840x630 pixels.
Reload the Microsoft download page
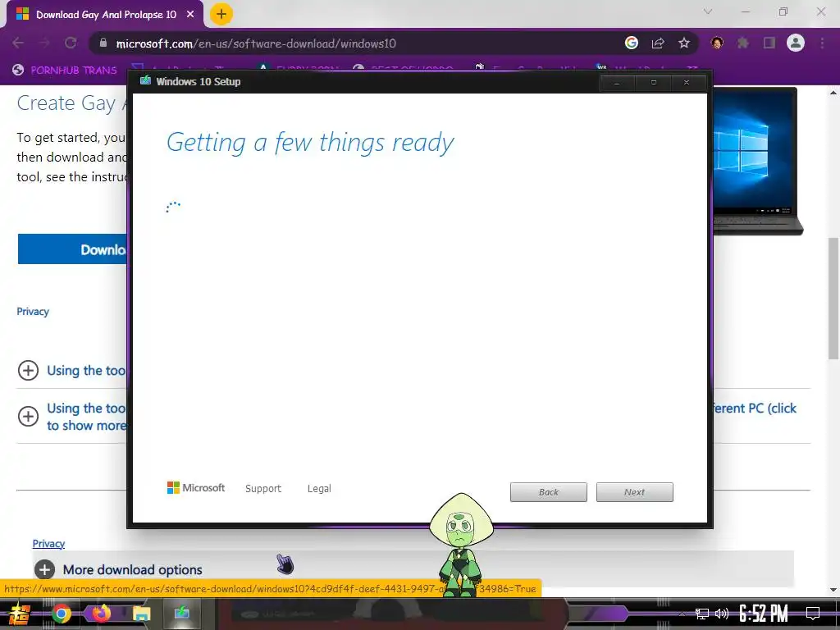tap(71, 43)
